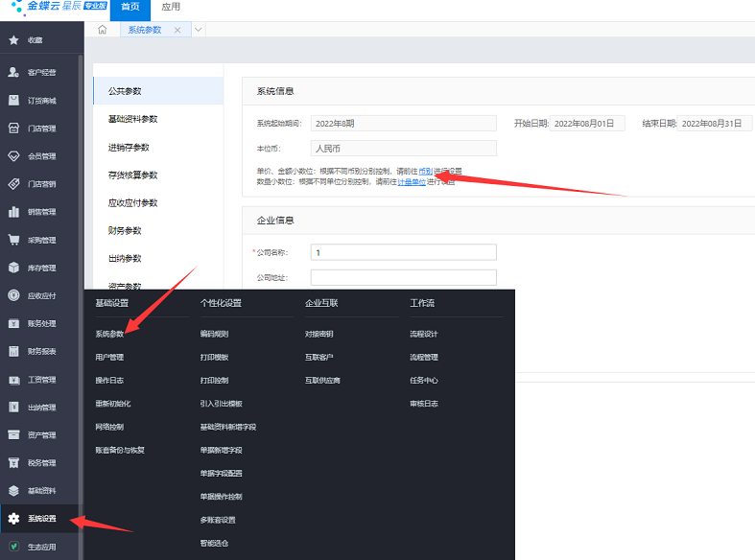The image size is (755, 560).
Task: Click the 币别 hyperlink
Action: click(x=425, y=171)
